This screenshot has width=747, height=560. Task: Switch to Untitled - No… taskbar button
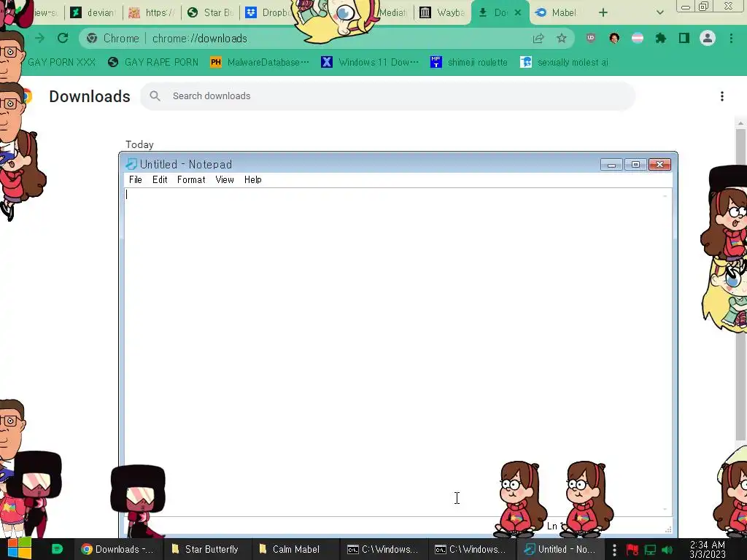(560, 549)
